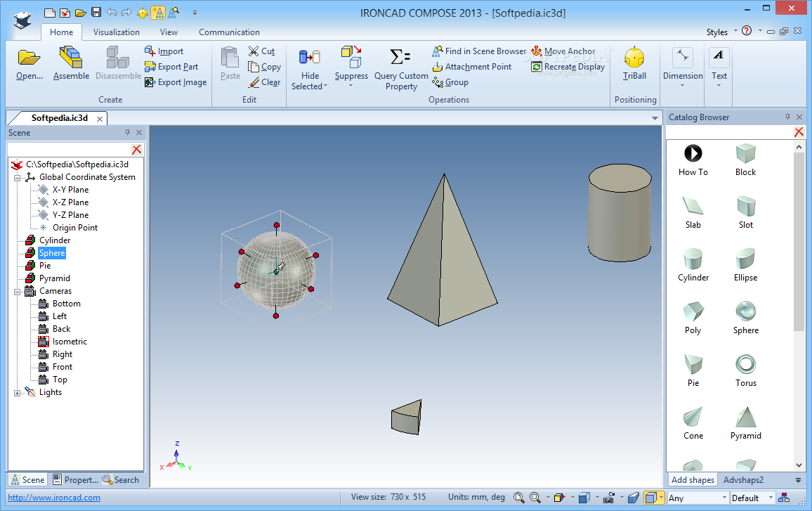This screenshot has height=511, width=812.
Task: Click the Import command
Action: (164, 51)
